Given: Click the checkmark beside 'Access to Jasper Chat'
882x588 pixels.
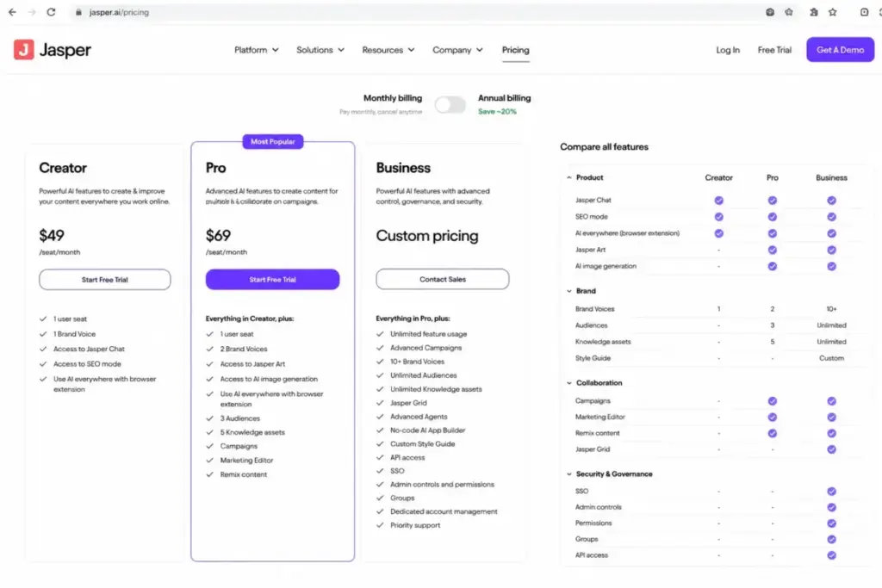Looking at the screenshot, I should pyautogui.click(x=43, y=349).
